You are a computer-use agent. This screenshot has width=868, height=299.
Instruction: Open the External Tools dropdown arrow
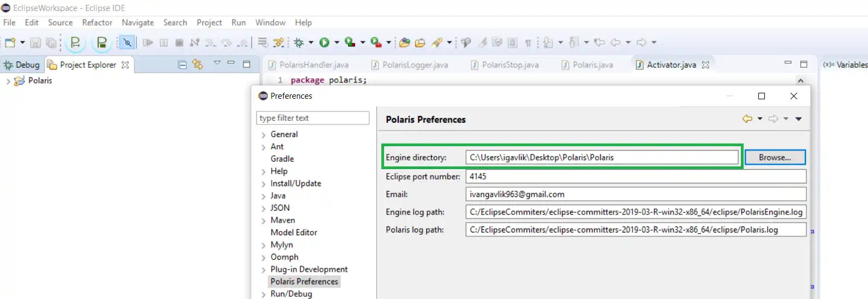(389, 43)
